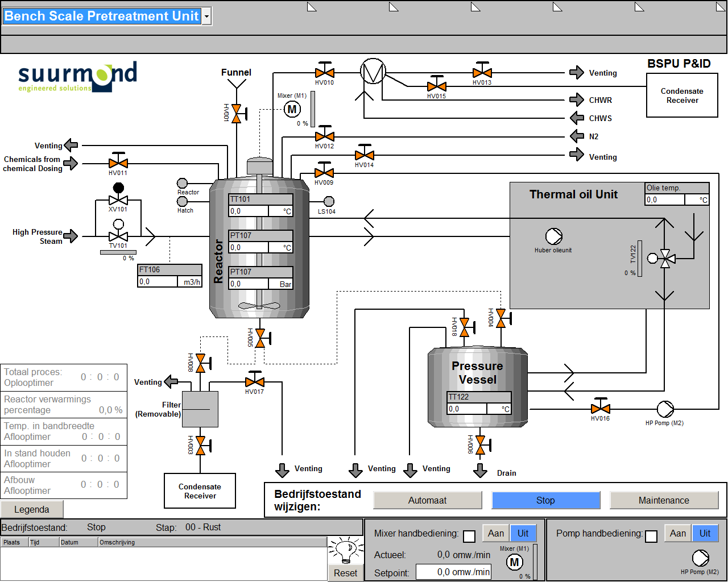The width and height of the screenshot is (728, 582).
Task: Select N2 line valve HV012
Action: [x=325, y=135]
